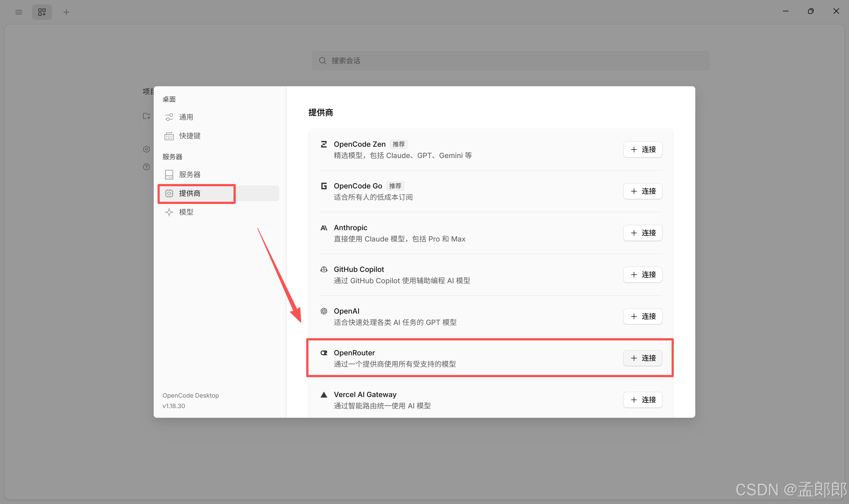This screenshot has width=849, height=504.
Task: Click the grid-plus workspace icon
Action: [42, 12]
